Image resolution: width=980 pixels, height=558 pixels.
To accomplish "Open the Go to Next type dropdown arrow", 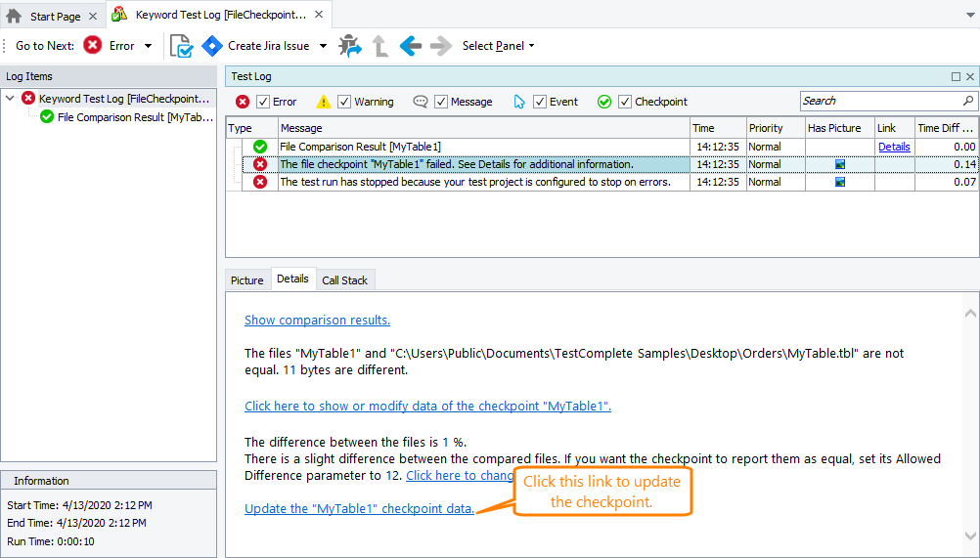I will coord(149,46).
